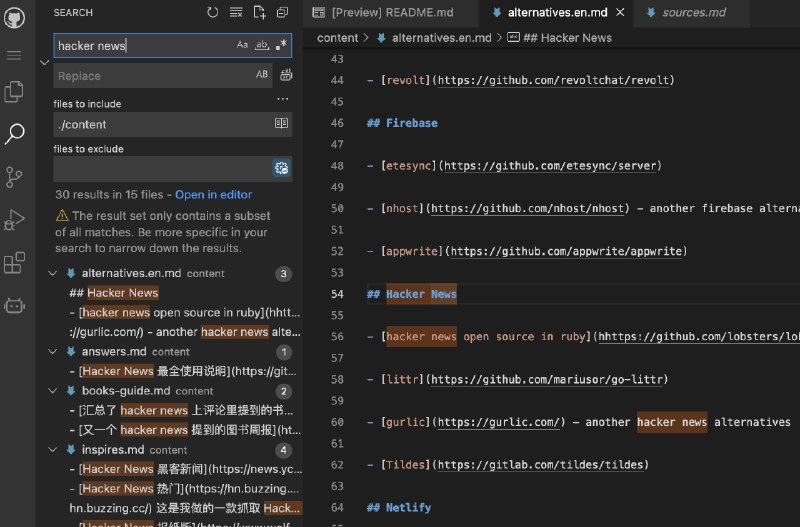This screenshot has height=527, width=800.
Task: Collapse all search results
Action: point(282,13)
